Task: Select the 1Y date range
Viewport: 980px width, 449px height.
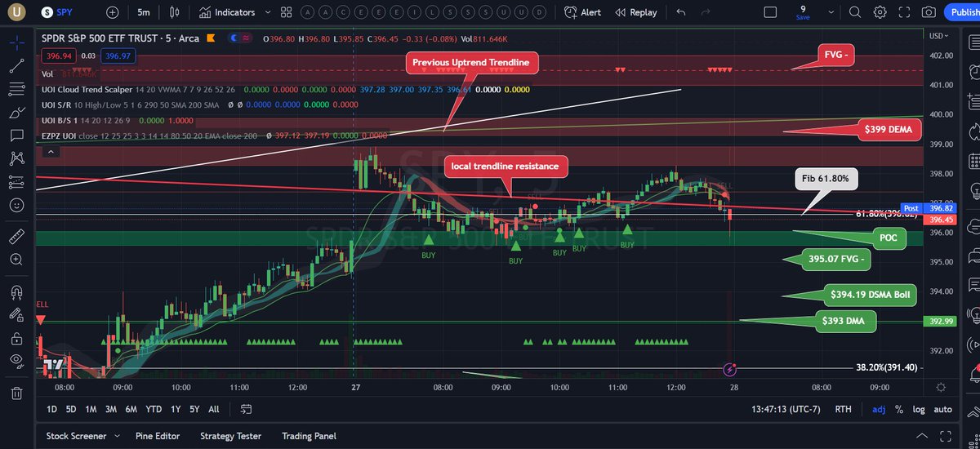Action: tap(175, 409)
